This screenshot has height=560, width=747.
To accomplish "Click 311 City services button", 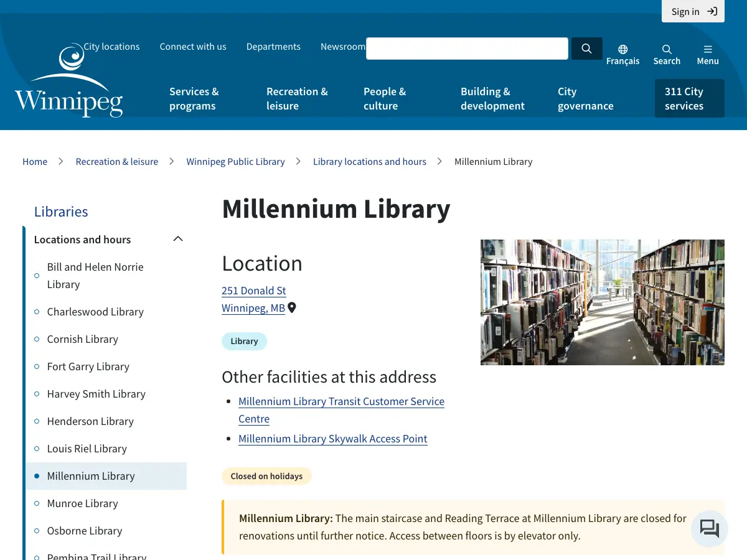I will 690,98.
